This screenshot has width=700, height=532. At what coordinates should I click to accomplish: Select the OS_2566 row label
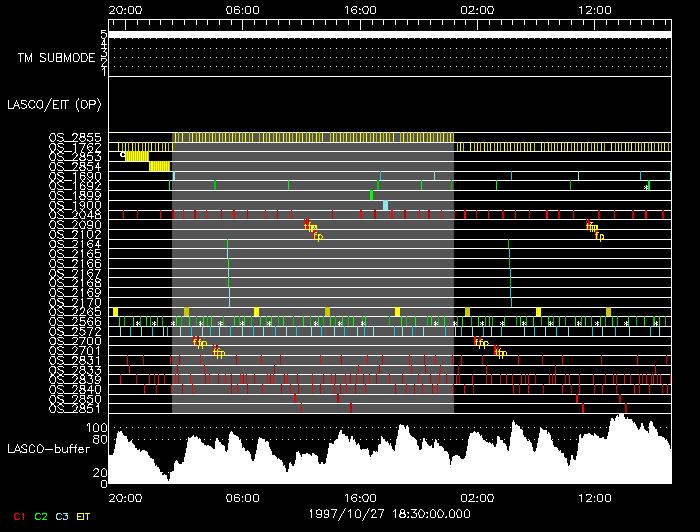tap(75, 321)
